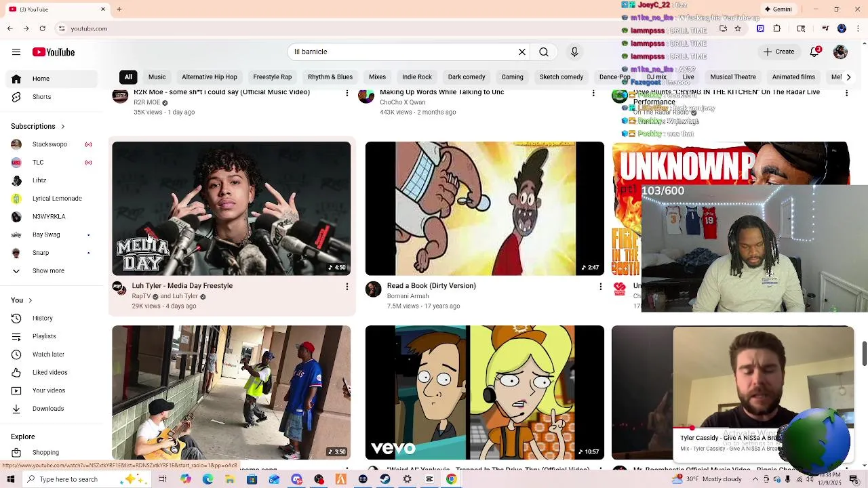Open options for Luh Tyler Media Day Freestyle
Screen dimensions: 868x488
pyautogui.click(x=347, y=287)
